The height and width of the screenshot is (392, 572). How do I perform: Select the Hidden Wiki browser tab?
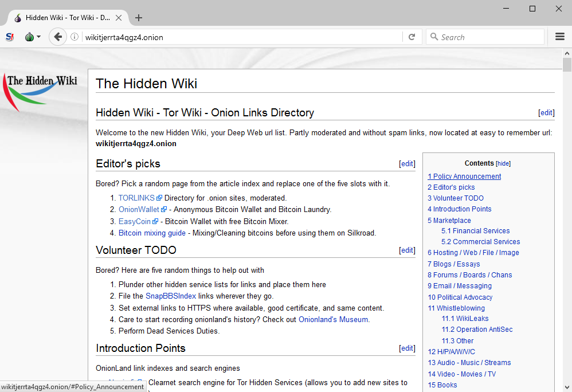point(68,18)
